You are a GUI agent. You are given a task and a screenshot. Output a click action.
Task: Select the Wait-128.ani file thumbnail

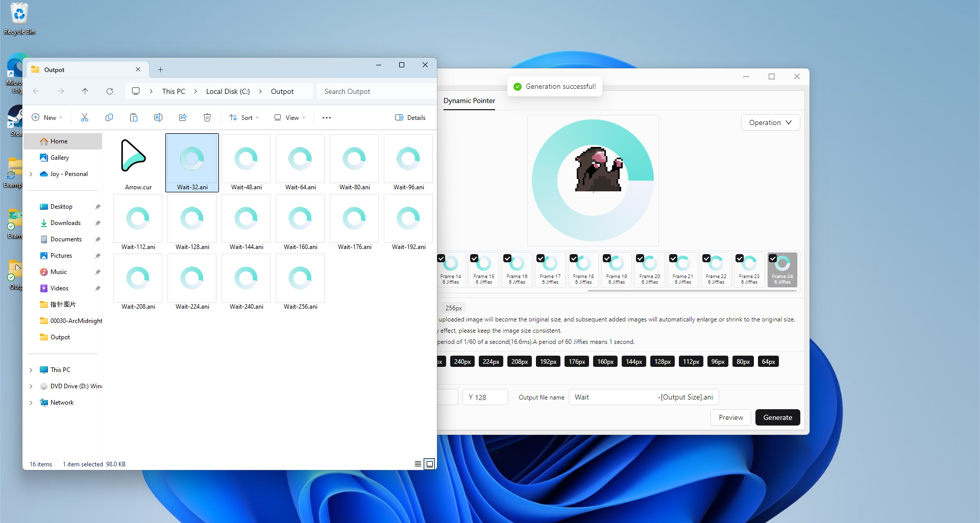[192, 220]
